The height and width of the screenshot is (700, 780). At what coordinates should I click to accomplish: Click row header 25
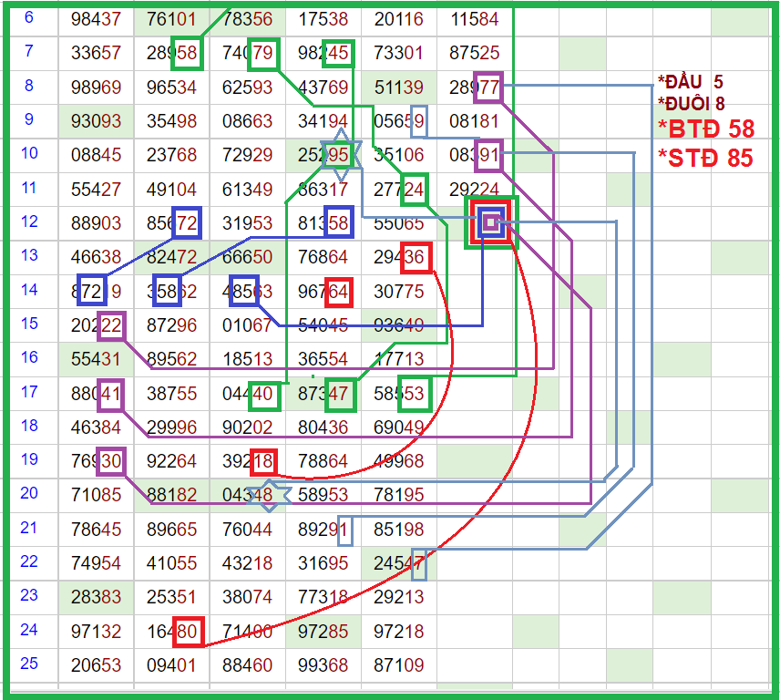pyautogui.click(x=29, y=663)
